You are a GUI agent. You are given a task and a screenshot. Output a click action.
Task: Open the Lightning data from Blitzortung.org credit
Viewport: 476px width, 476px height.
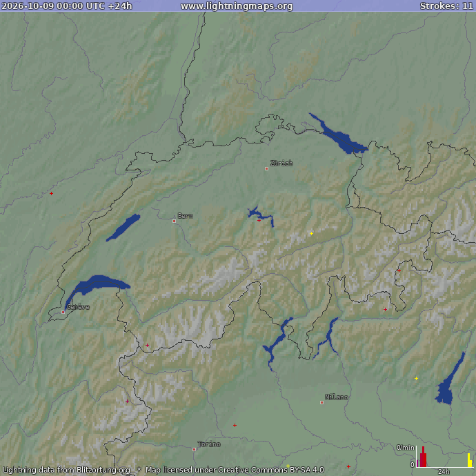click(66, 470)
